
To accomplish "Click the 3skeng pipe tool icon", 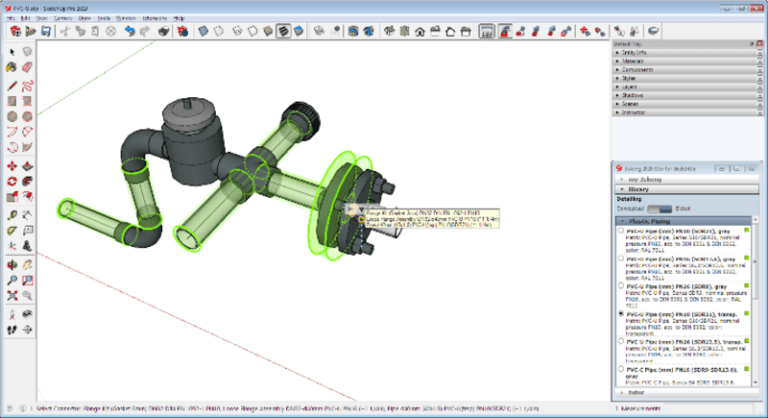I will point(504,31).
